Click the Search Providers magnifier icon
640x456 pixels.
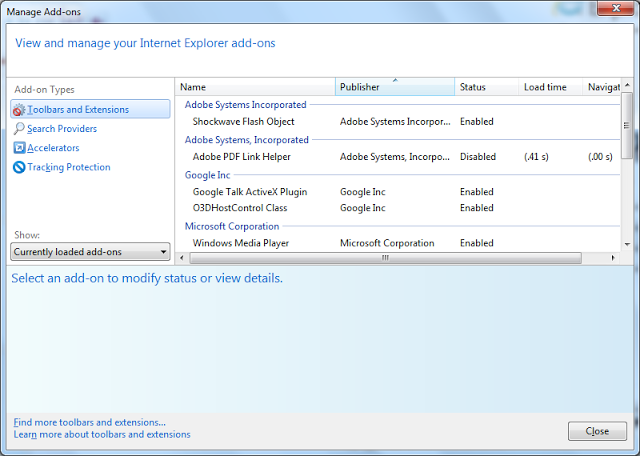(19, 129)
